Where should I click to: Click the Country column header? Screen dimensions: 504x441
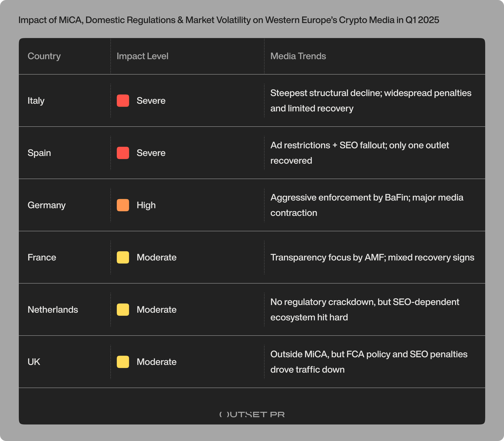point(44,56)
